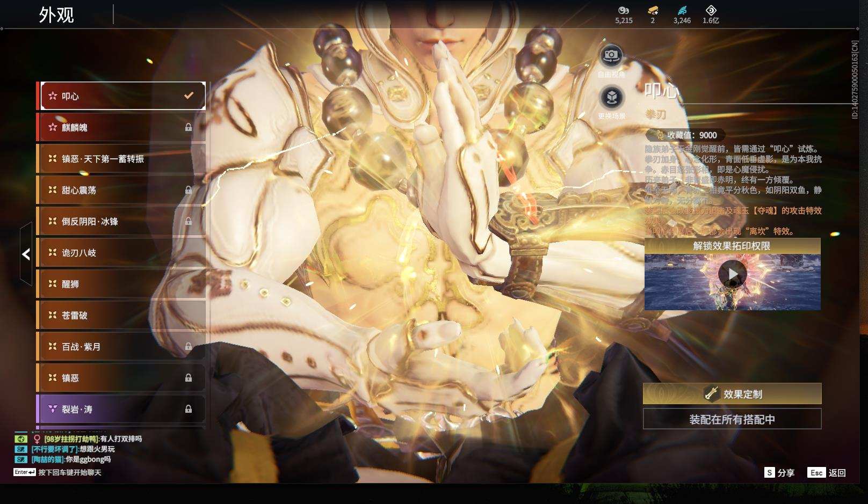Click the chat input 按下回车键开始聊天
The height and width of the screenshot is (504, 868).
point(70,472)
